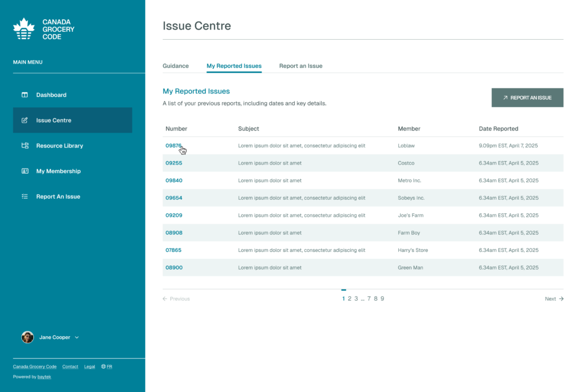Select the My Reported Issues tab
Viewport: 581px width, 392px height.
(x=234, y=66)
